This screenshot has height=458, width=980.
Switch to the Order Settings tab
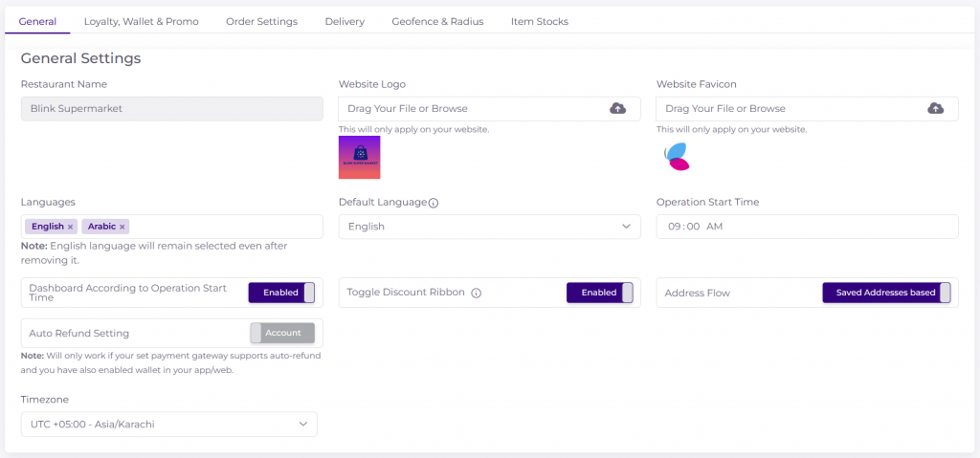(x=261, y=21)
